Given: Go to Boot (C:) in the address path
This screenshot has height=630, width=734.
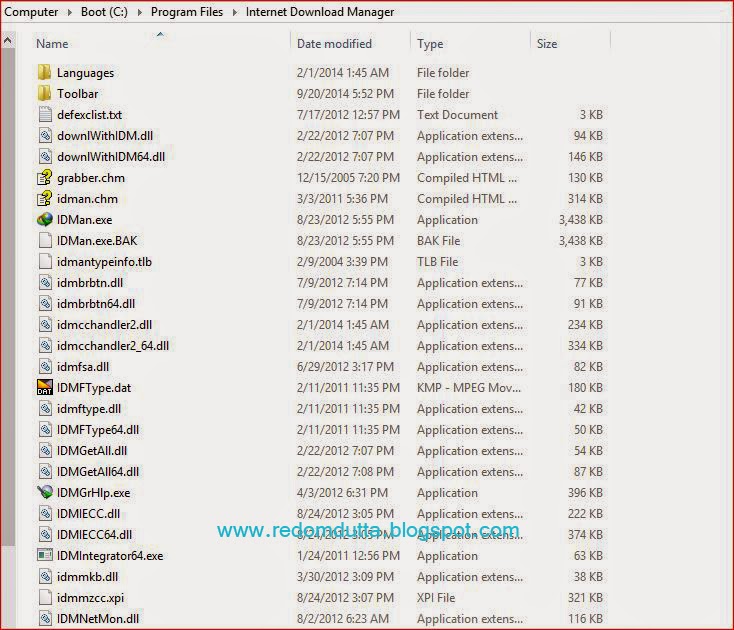Looking at the screenshot, I should point(104,12).
